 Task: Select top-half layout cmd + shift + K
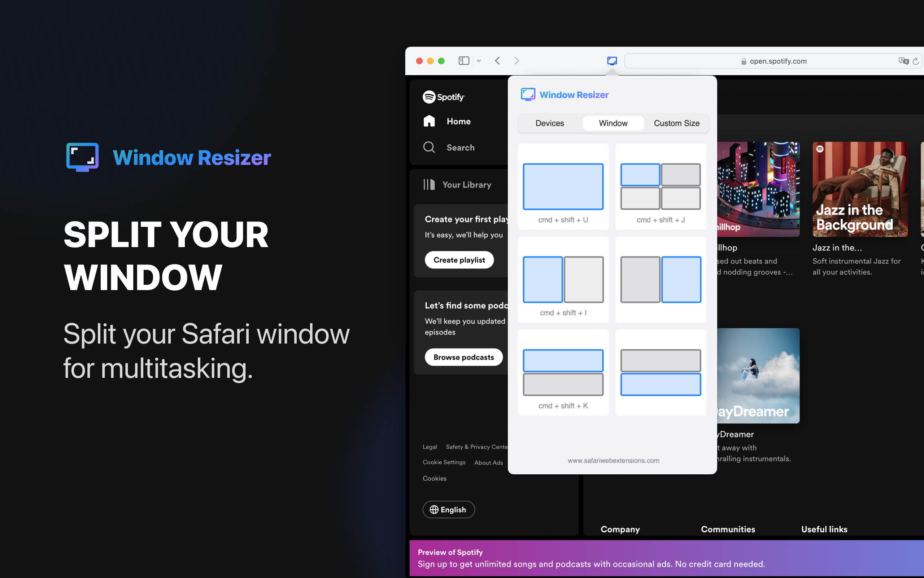point(563,372)
